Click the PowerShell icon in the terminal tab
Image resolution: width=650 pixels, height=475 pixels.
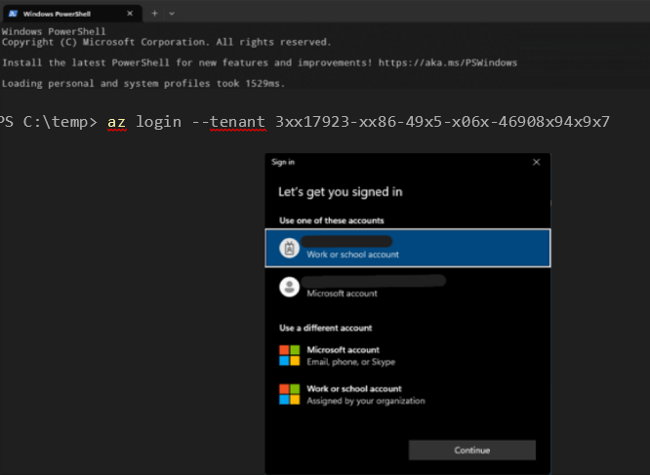(x=13, y=13)
